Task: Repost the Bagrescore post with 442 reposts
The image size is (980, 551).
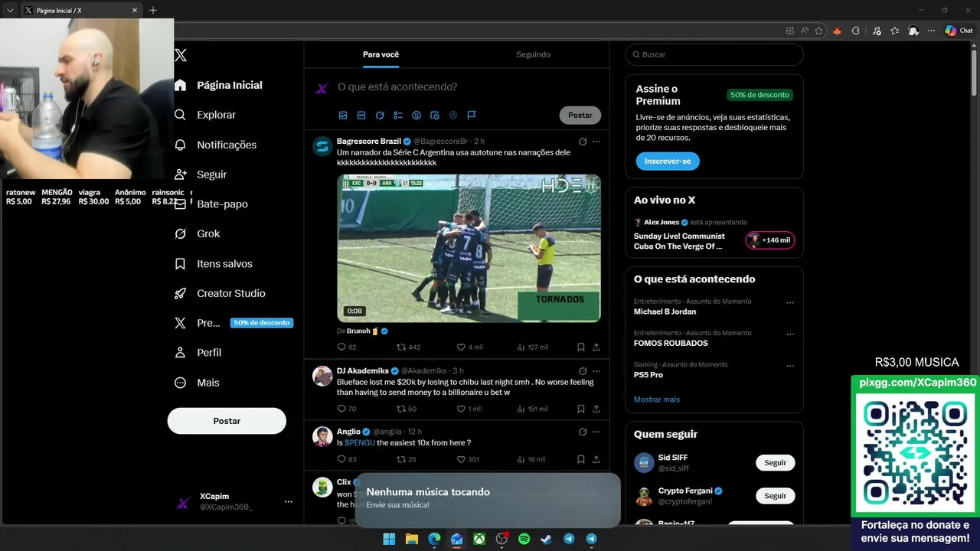Action: click(x=408, y=347)
